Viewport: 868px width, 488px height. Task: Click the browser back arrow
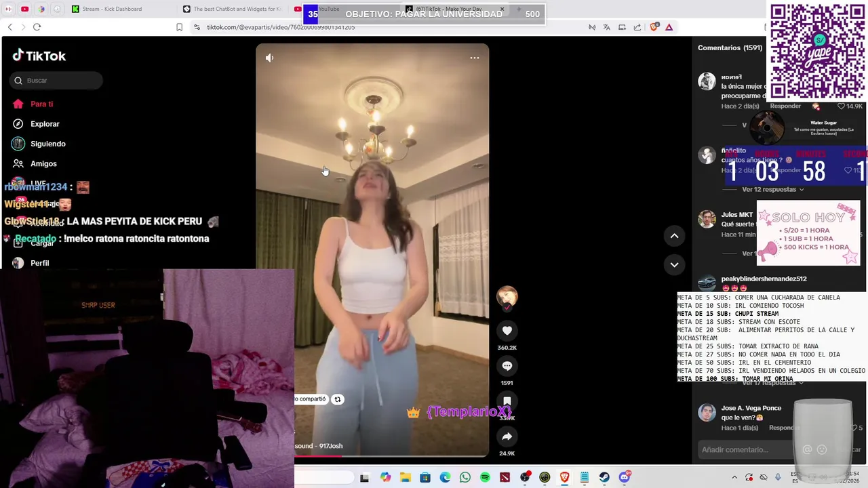(9, 27)
